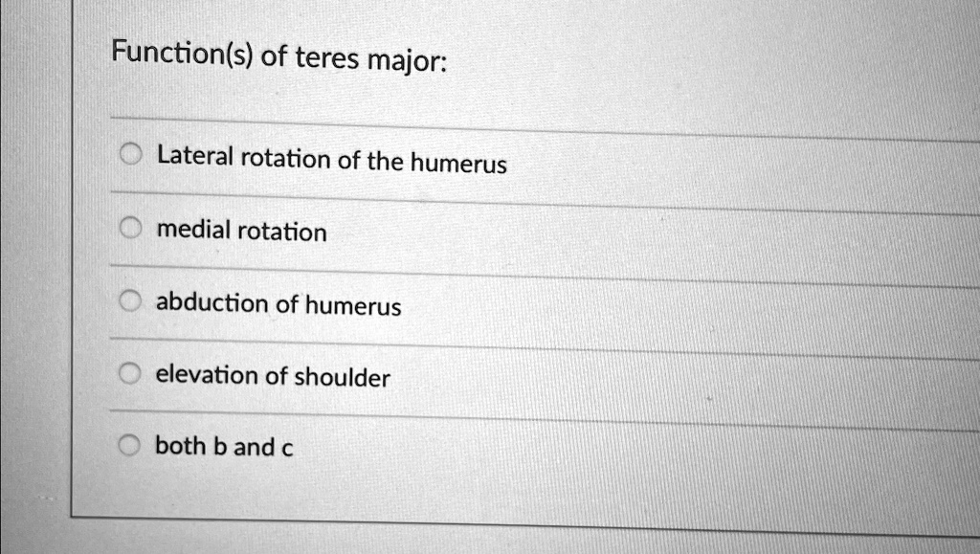The image size is (980, 554).
Task: Click the third answer row
Action: pyautogui.click(x=479, y=302)
